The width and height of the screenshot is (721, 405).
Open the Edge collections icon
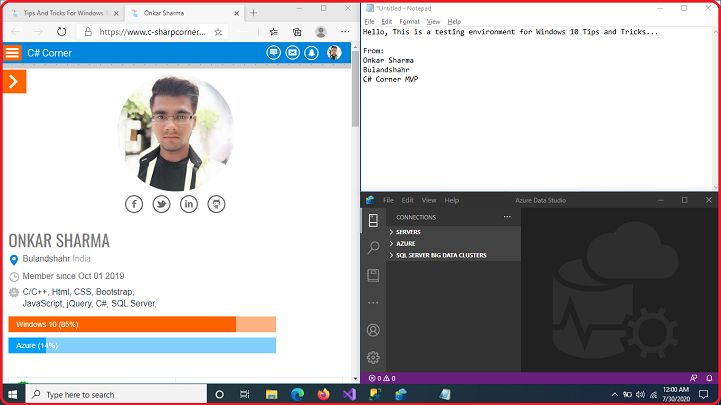pyautogui.click(x=297, y=32)
